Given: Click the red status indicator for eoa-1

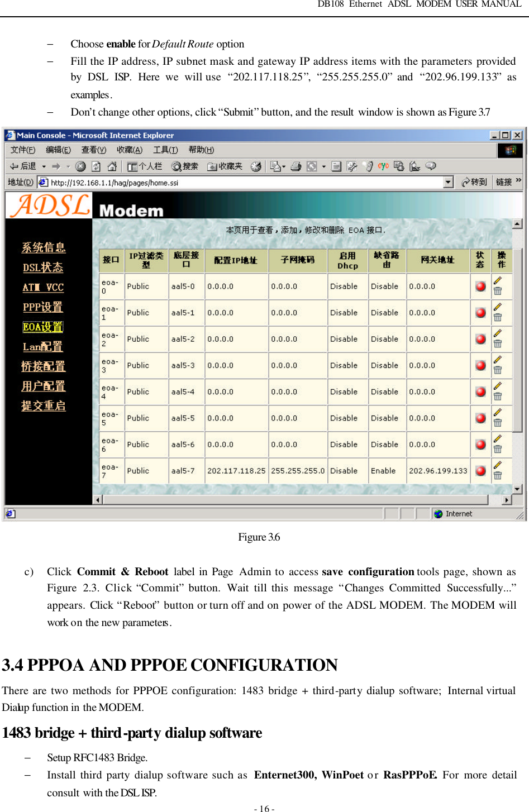Looking at the screenshot, I should 480,313.
